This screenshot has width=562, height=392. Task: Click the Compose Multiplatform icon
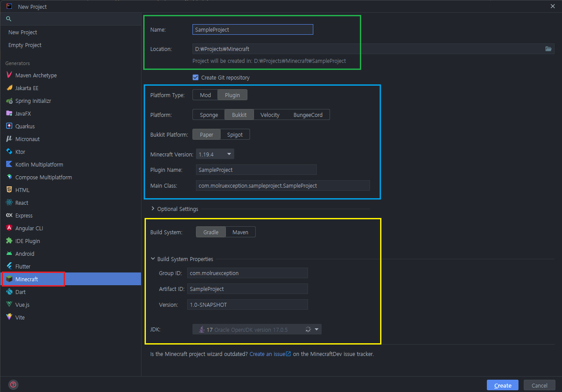[x=9, y=177]
